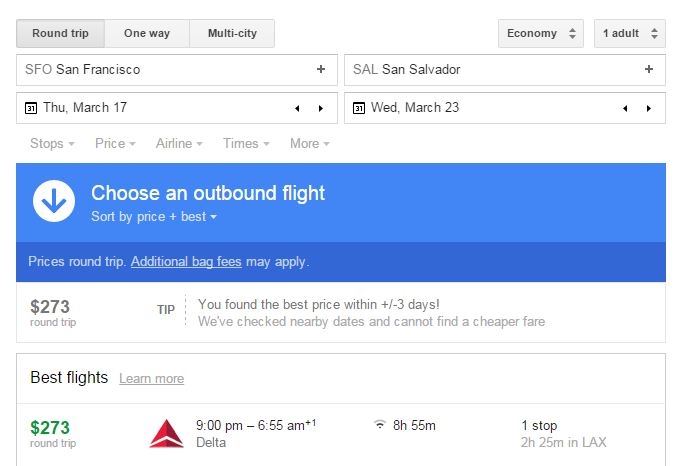Expand the Stops filter
The image size is (685, 466).
coord(52,144)
